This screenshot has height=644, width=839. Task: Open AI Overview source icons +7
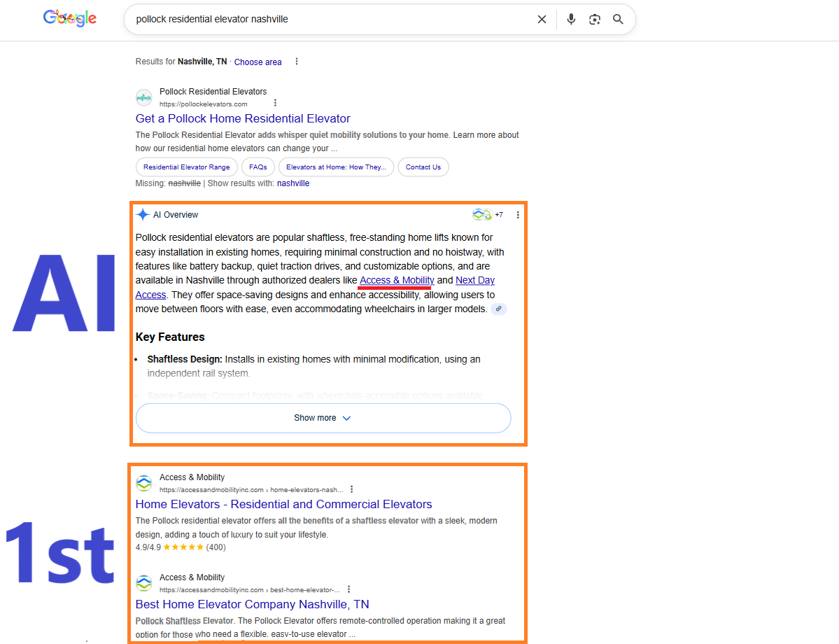[488, 215]
